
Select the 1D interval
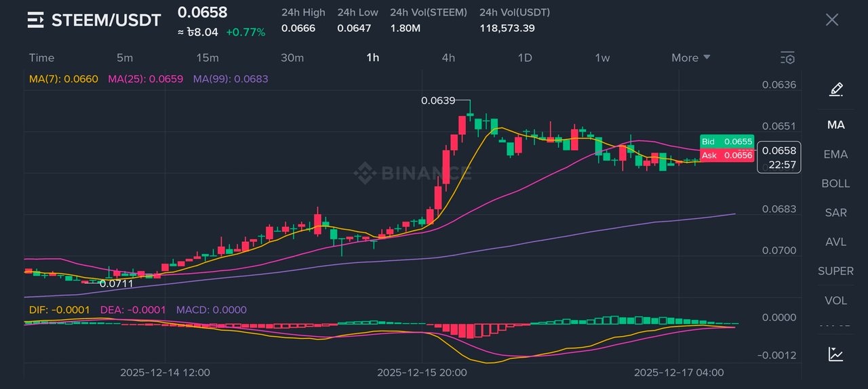(525, 58)
